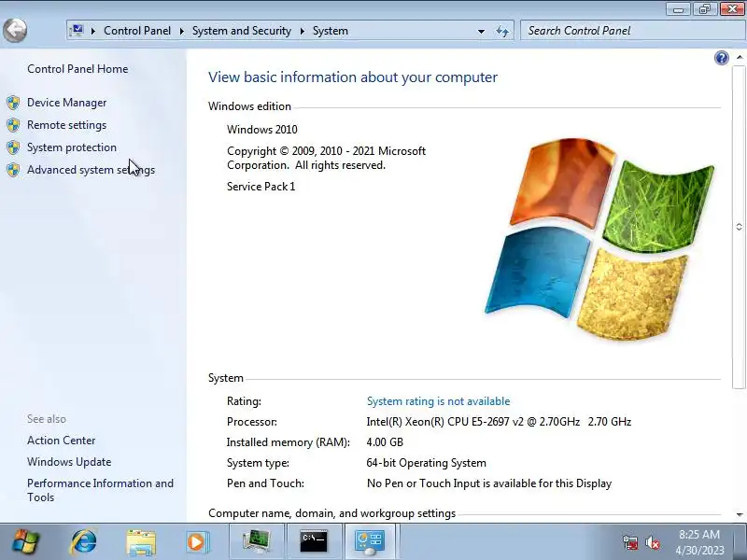747x560 pixels.
Task: Expand the address bar history dropdown arrow
Action: point(481,32)
